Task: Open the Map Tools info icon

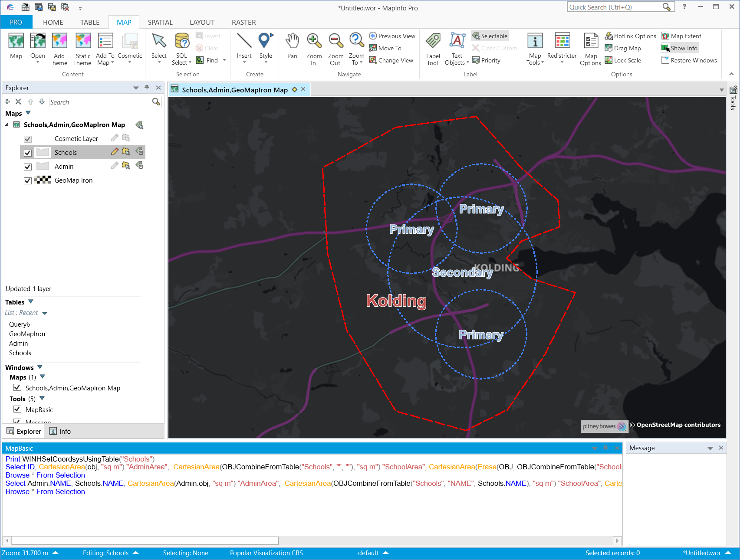Action: (x=535, y=41)
